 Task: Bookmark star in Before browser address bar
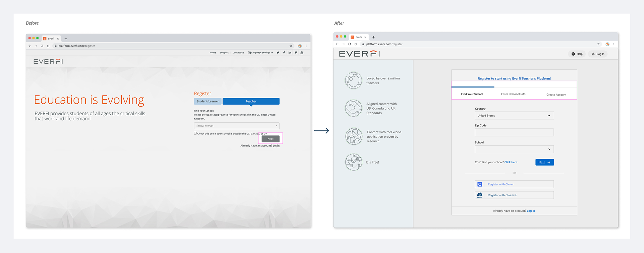[291, 46]
